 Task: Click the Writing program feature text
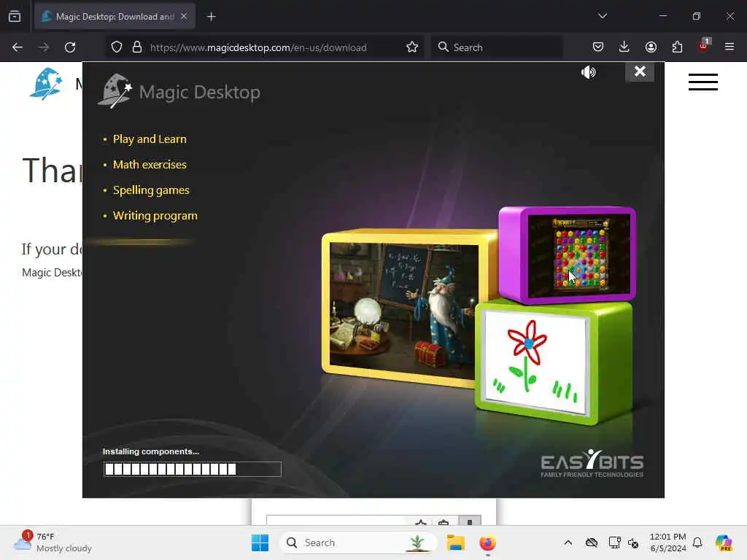coord(155,216)
